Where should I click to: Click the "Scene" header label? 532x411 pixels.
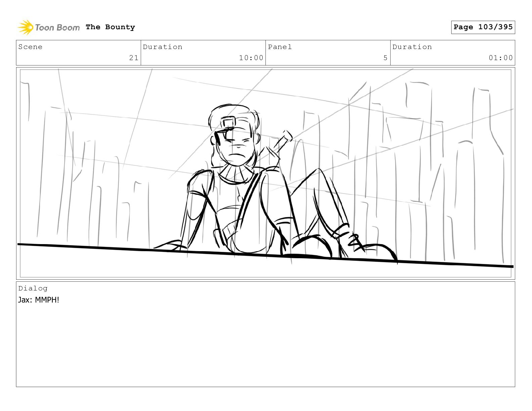31,47
